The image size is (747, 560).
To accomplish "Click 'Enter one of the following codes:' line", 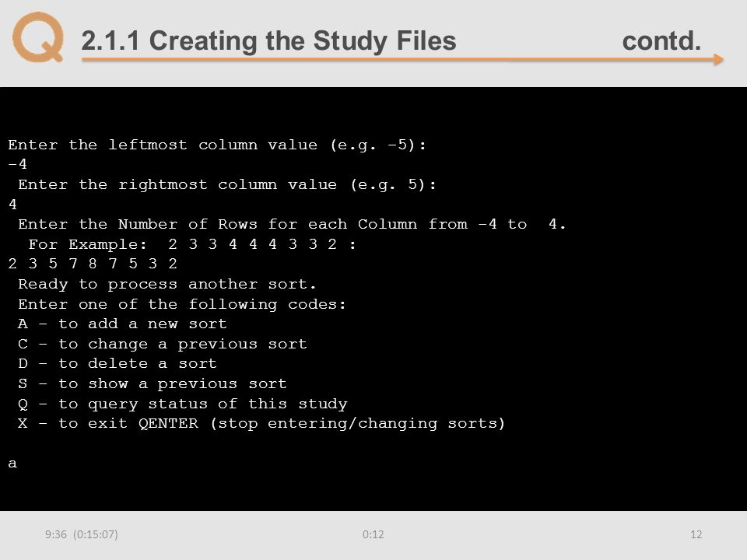I will 182,304.
